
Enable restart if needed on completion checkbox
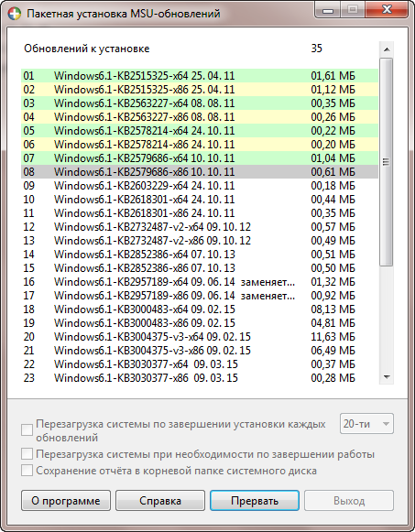27,453
